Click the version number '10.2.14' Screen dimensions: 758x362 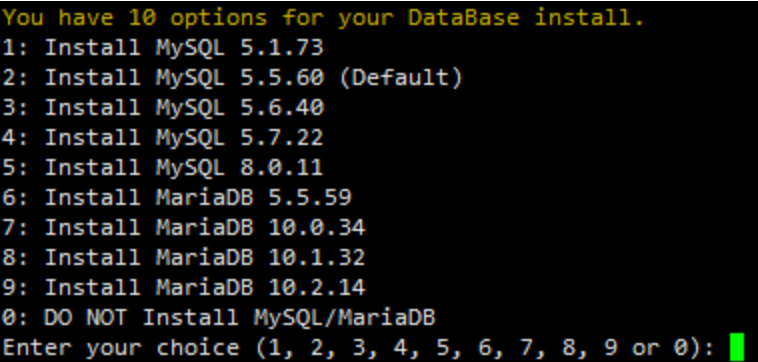click(317, 288)
